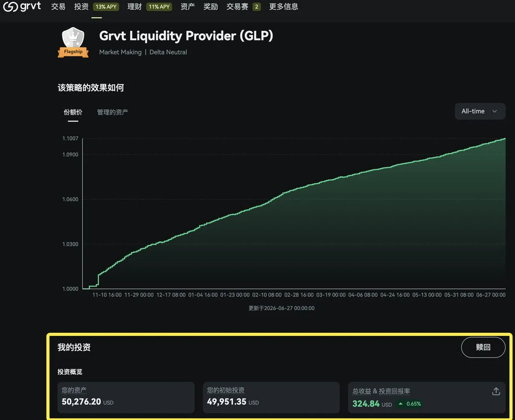Click the 11% APY badge

pyautogui.click(x=159, y=6)
